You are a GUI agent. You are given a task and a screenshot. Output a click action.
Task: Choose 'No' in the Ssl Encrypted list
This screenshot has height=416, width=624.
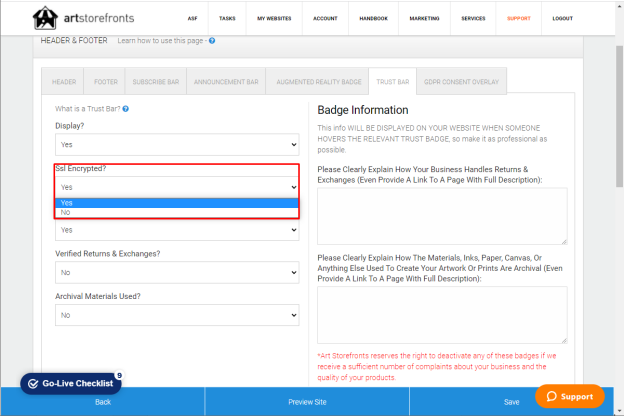(177, 213)
